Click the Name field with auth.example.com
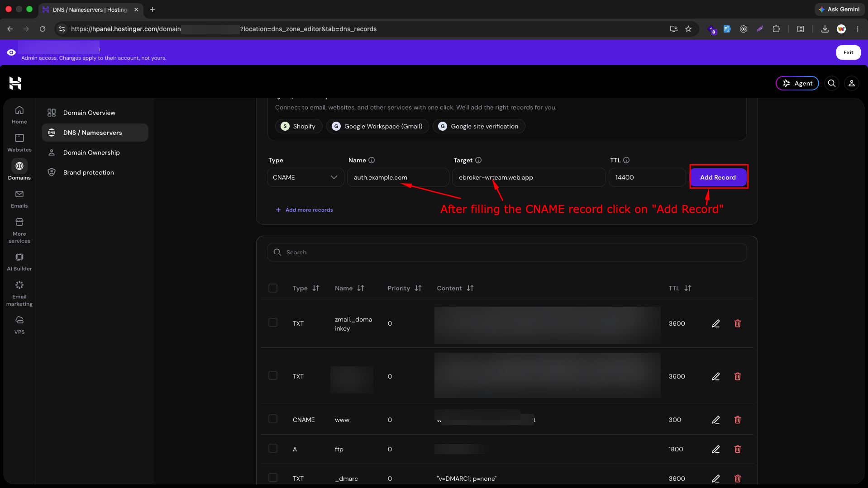This screenshot has height=488, width=868. 398,177
